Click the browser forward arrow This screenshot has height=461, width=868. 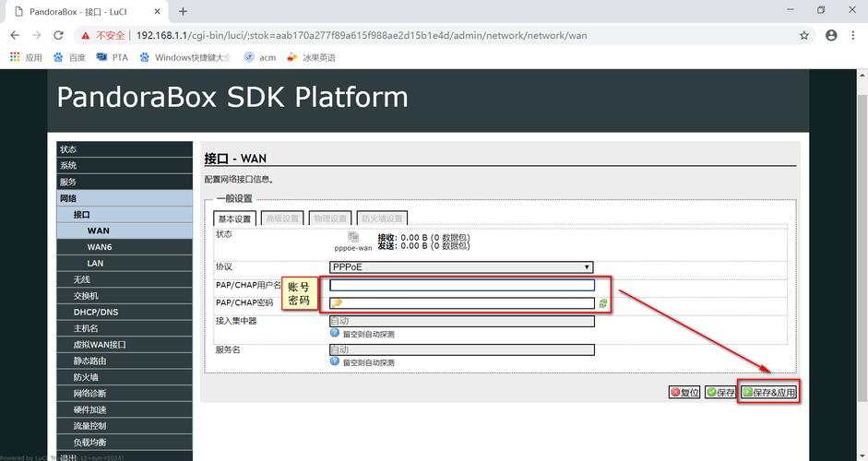point(37,35)
